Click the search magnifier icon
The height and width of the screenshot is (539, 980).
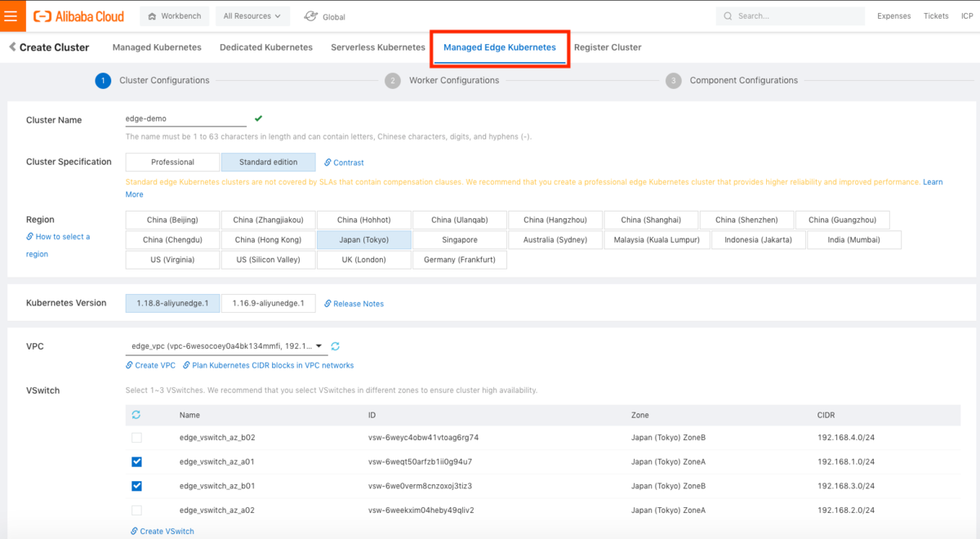click(728, 16)
